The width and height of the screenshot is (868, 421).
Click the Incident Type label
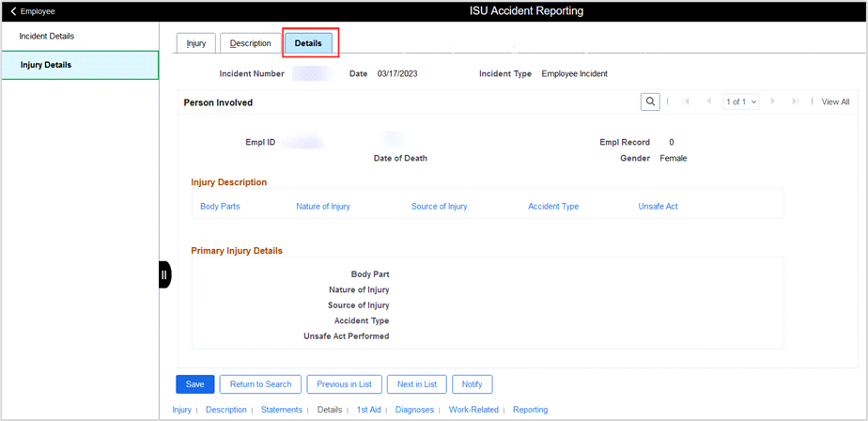click(x=505, y=73)
